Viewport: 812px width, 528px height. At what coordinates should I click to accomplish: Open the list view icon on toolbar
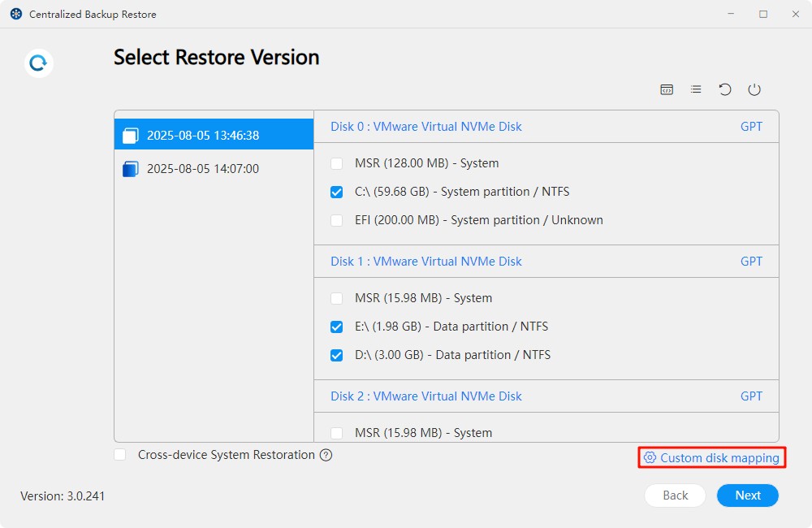click(x=696, y=89)
